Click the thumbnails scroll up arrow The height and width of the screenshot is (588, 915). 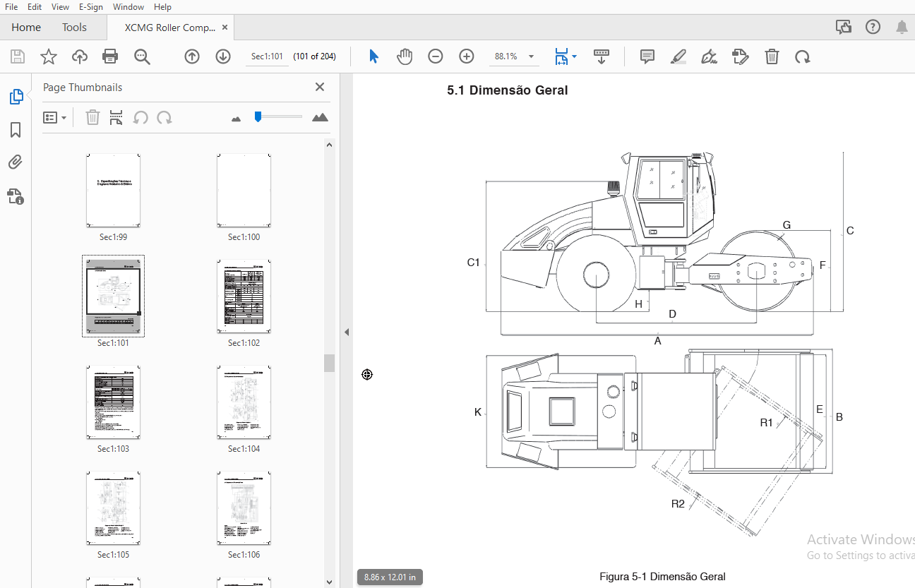pos(329,145)
